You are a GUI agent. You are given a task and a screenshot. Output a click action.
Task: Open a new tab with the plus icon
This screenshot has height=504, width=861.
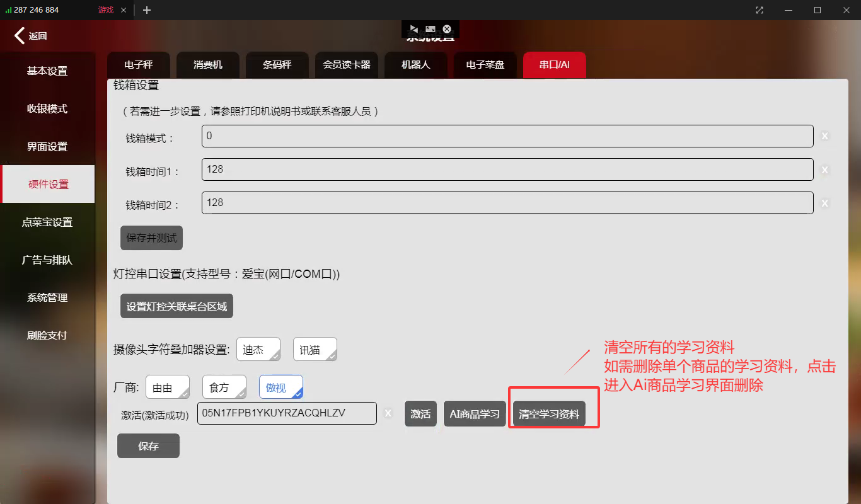coord(147,10)
